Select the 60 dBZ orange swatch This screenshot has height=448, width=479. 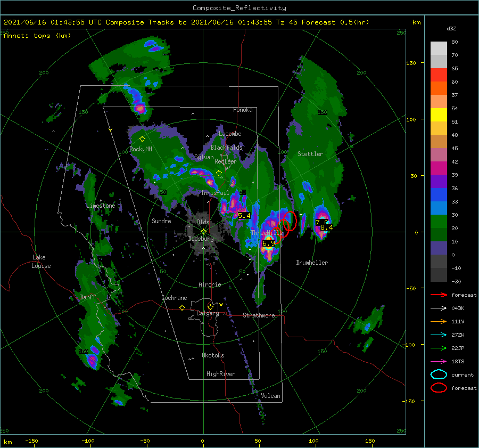point(439,88)
